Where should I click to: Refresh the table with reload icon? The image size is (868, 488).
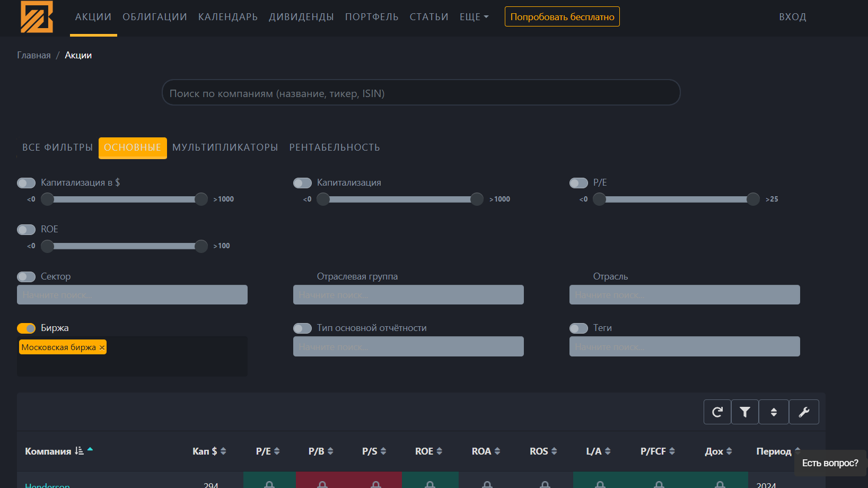click(x=717, y=412)
